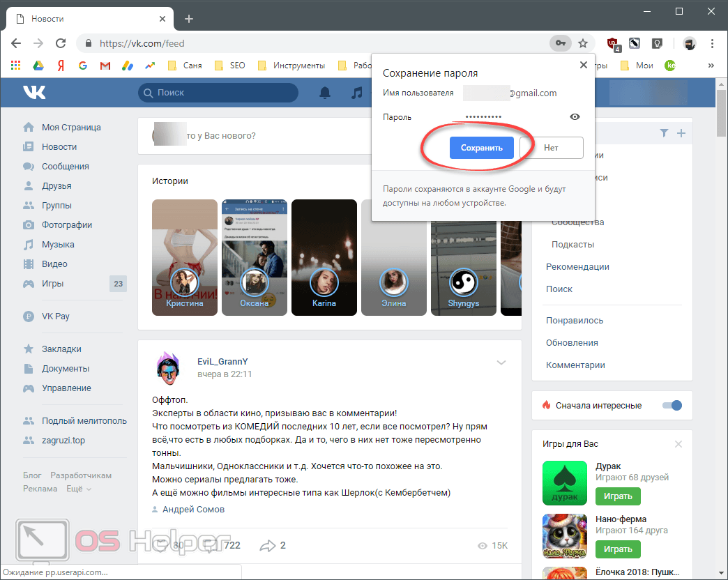Decline saving password with 'Нет'

pyautogui.click(x=551, y=148)
